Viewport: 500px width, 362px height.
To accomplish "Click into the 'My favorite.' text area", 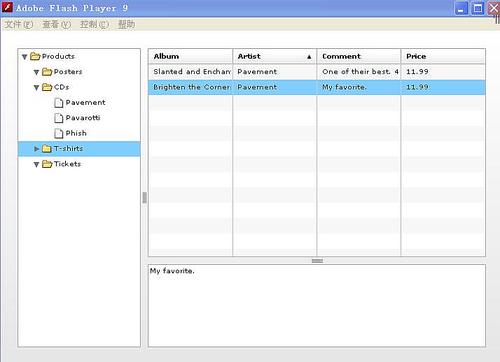I will (x=317, y=306).
